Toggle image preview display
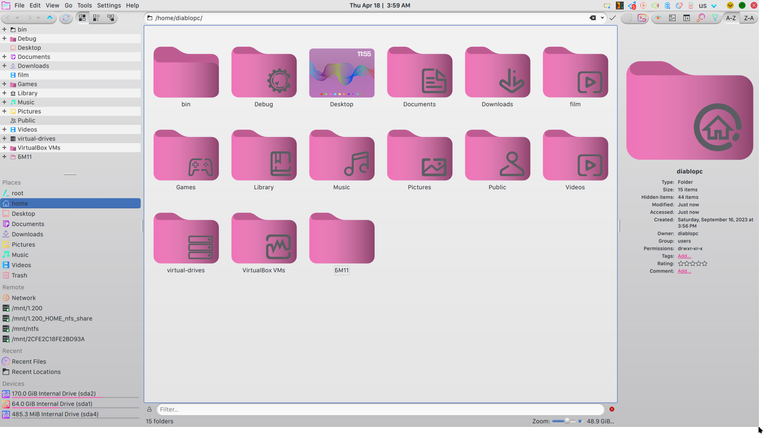This screenshot has height=438, width=770. (x=672, y=18)
